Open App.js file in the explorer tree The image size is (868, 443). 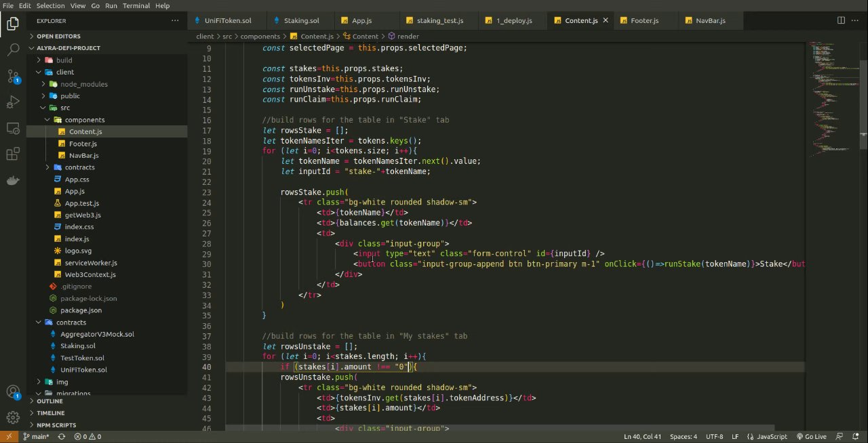pyautogui.click(x=75, y=191)
